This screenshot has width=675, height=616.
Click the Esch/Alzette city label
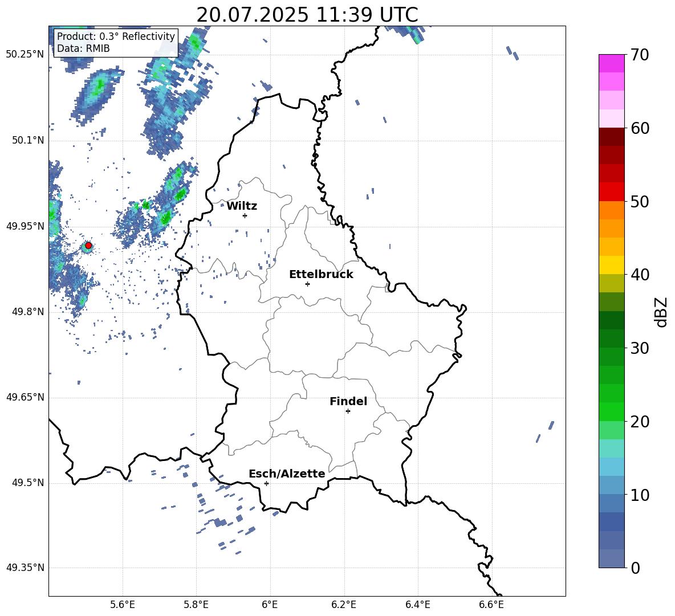(x=287, y=474)
